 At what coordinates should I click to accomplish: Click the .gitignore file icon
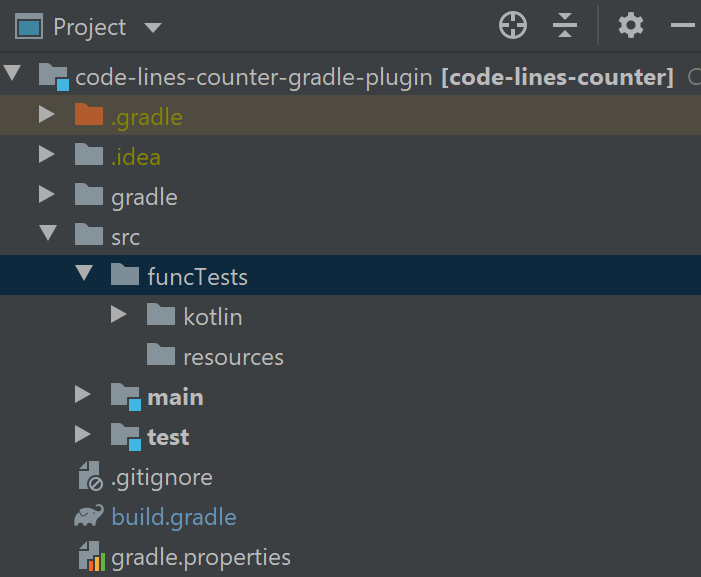90,477
